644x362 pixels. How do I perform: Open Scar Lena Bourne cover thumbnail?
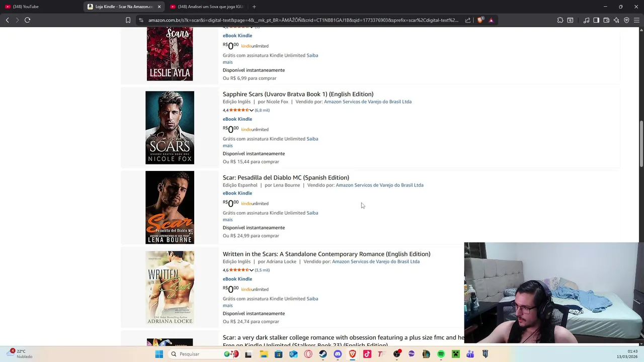(170, 208)
